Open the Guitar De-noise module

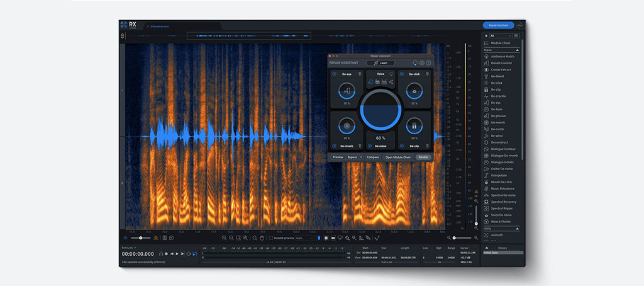tap(499, 169)
